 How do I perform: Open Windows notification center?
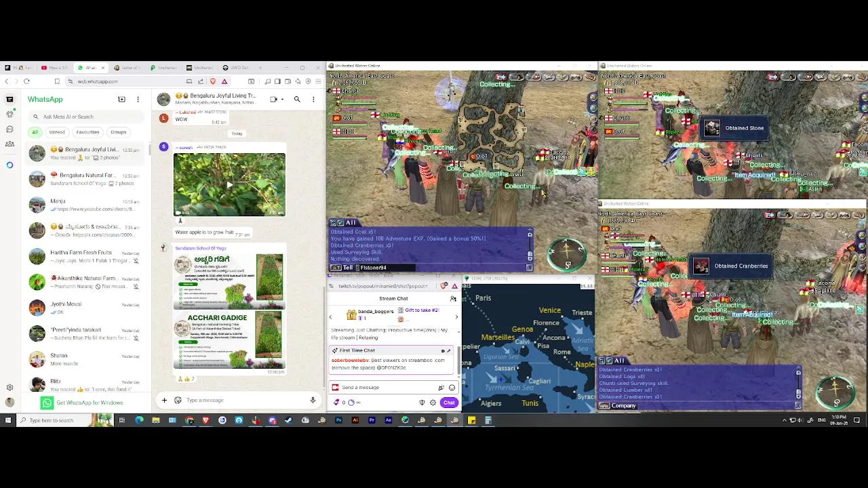(x=857, y=420)
